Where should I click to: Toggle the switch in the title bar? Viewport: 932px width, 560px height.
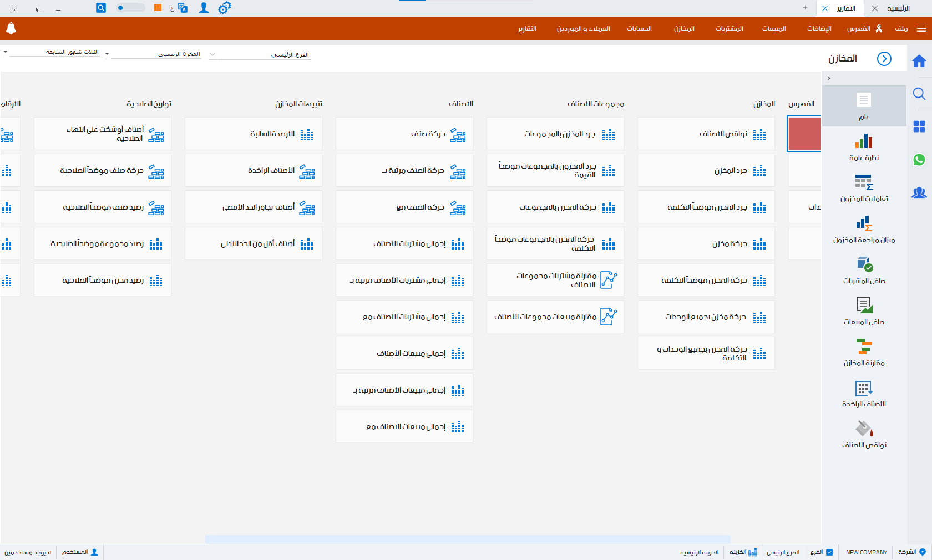(130, 8)
